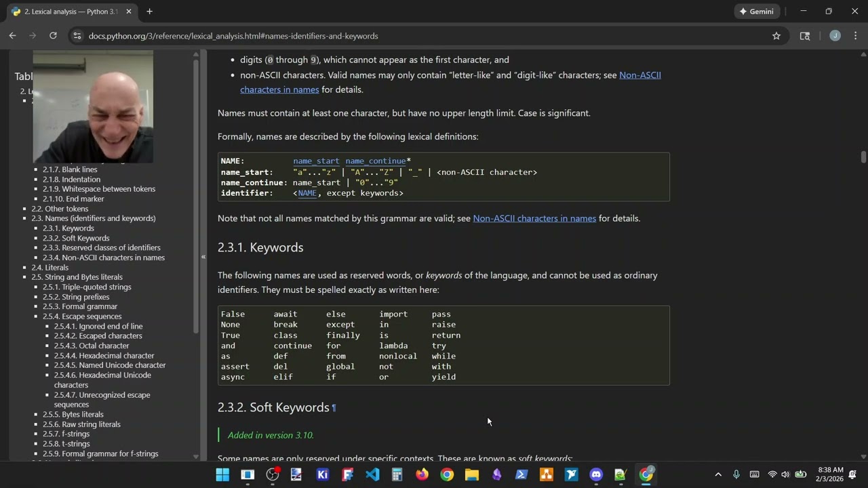
Task: Click the NAME link in identifier rule
Action: pos(307,193)
